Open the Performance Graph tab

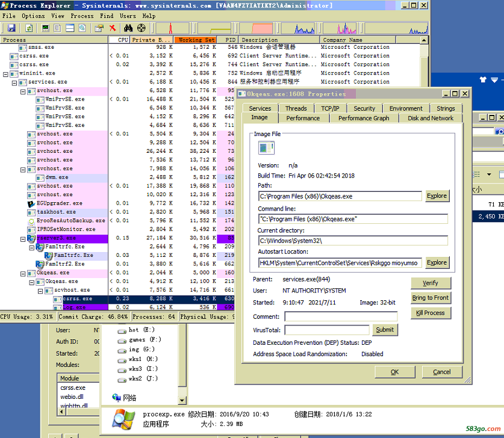coord(364,118)
